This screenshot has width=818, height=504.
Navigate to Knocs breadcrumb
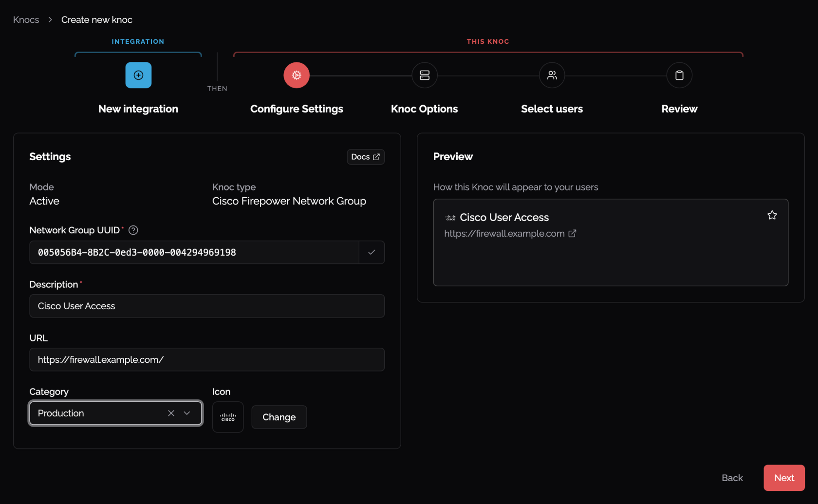(x=26, y=19)
